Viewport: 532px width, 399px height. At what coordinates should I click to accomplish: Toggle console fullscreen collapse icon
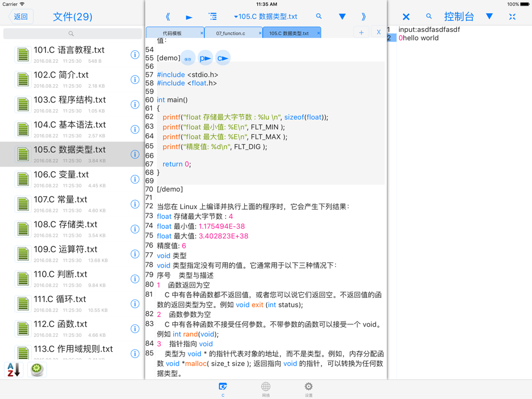(512, 16)
